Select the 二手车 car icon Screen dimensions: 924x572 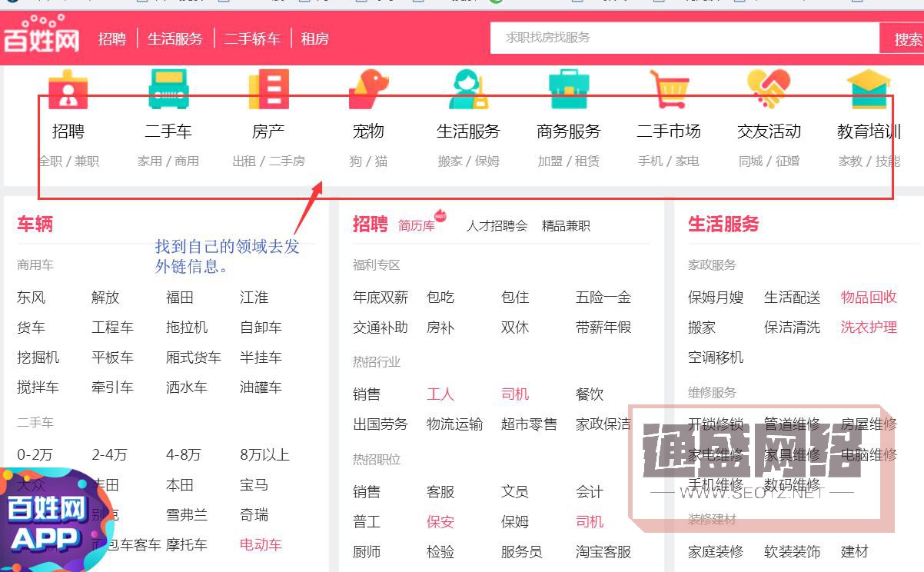(x=168, y=88)
